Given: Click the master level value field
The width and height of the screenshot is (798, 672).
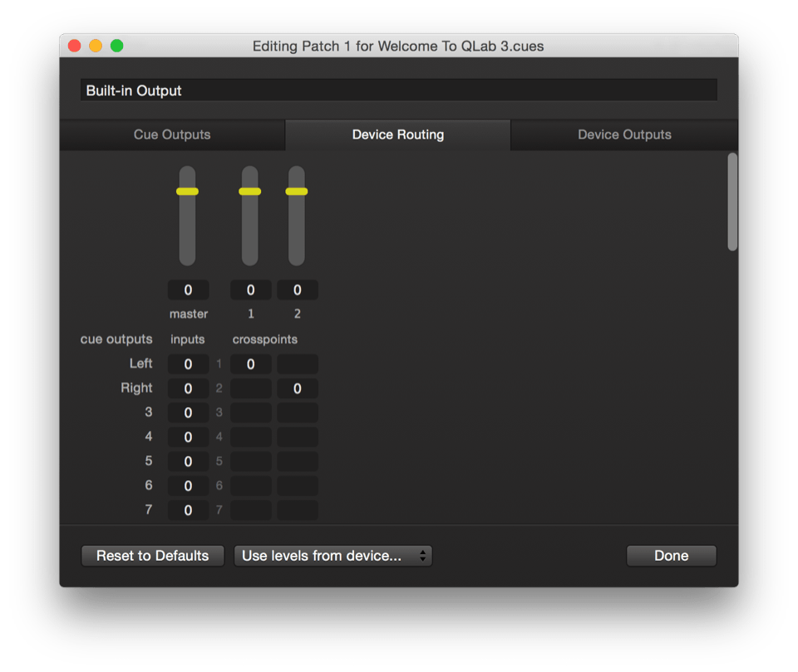Looking at the screenshot, I should 188,290.
